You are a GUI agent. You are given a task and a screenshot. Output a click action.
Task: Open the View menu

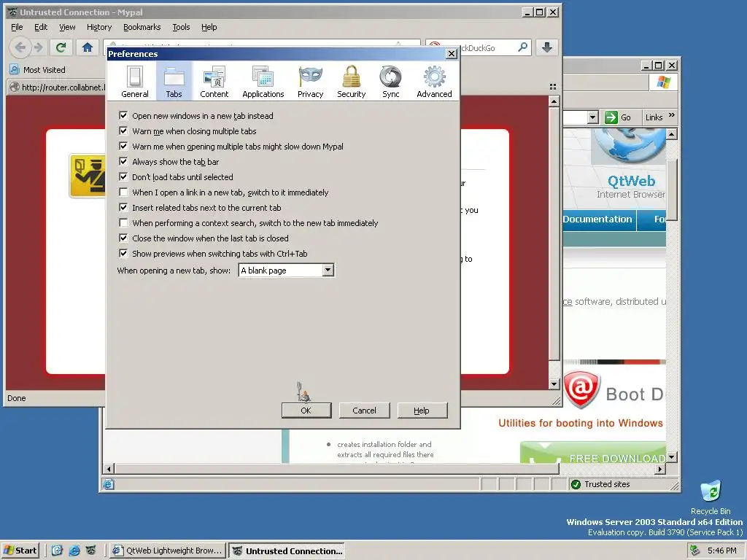coord(67,27)
